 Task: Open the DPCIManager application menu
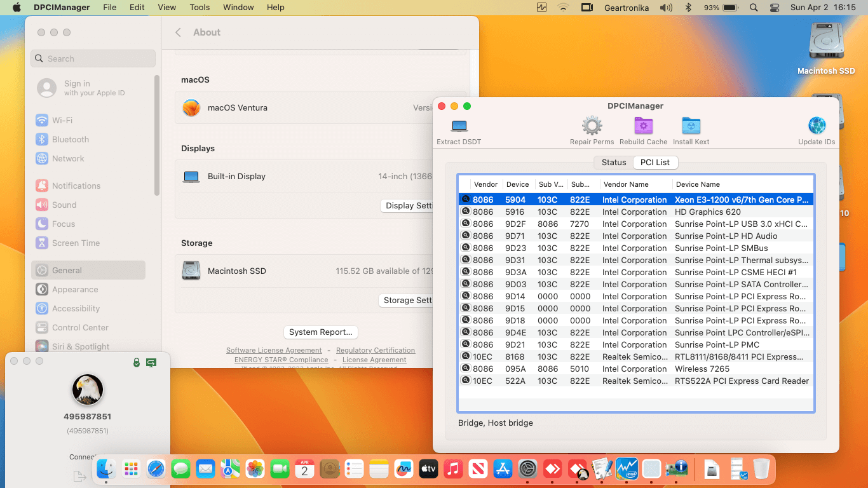point(61,8)
